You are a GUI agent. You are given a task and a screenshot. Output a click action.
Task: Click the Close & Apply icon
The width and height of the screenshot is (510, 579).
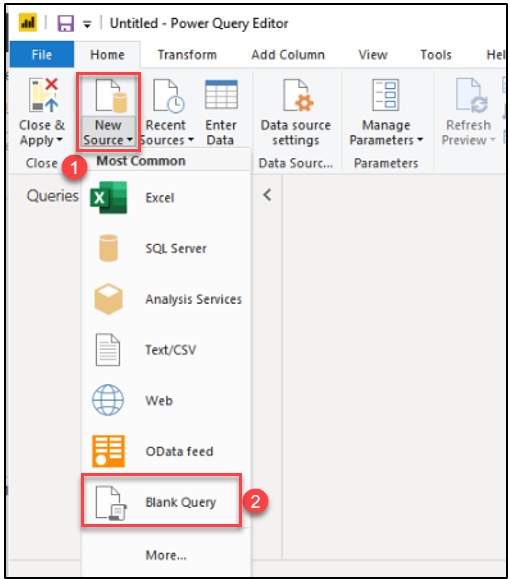(44, 95)
